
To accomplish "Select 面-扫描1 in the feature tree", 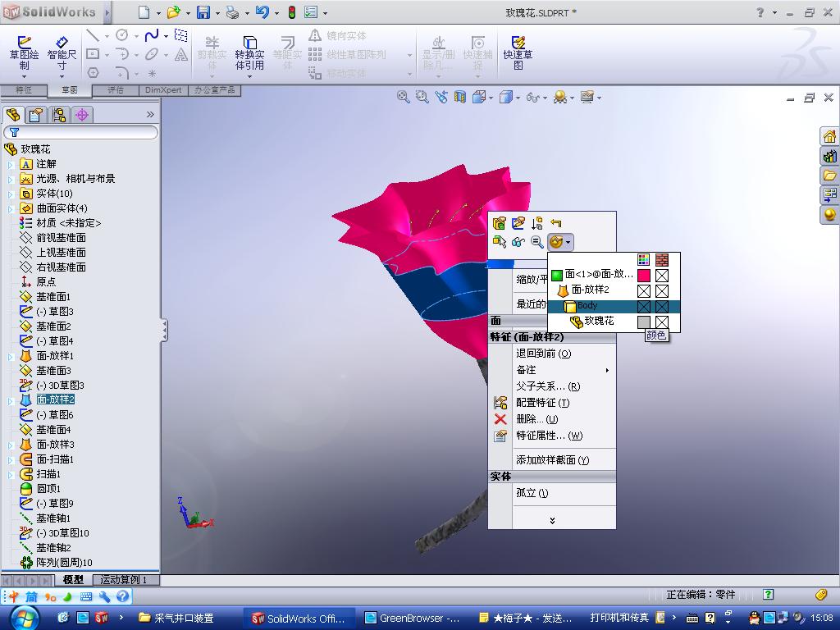I will pos(55,459).
